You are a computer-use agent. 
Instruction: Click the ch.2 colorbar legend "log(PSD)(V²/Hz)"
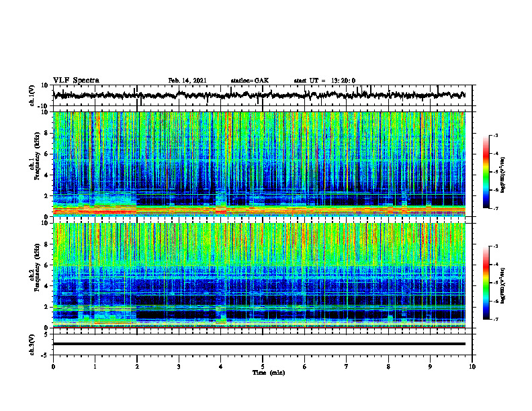coord(503,285)
